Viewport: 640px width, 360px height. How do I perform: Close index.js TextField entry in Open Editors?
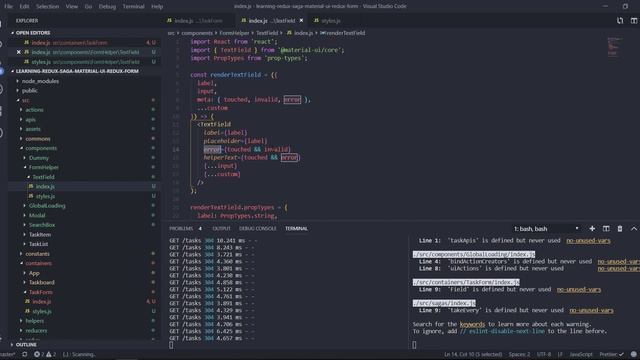click(x=18, y=52)
